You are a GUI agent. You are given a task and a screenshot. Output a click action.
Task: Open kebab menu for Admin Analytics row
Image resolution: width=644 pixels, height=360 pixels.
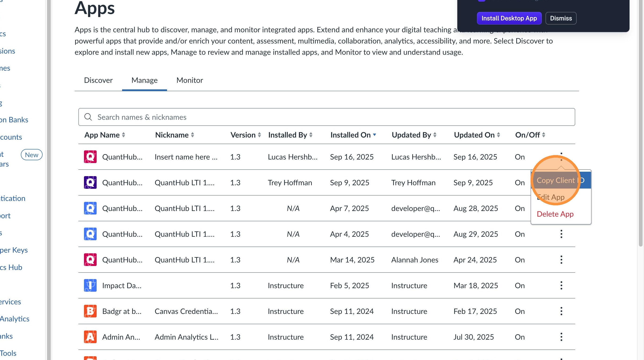(x=561, y=337)
